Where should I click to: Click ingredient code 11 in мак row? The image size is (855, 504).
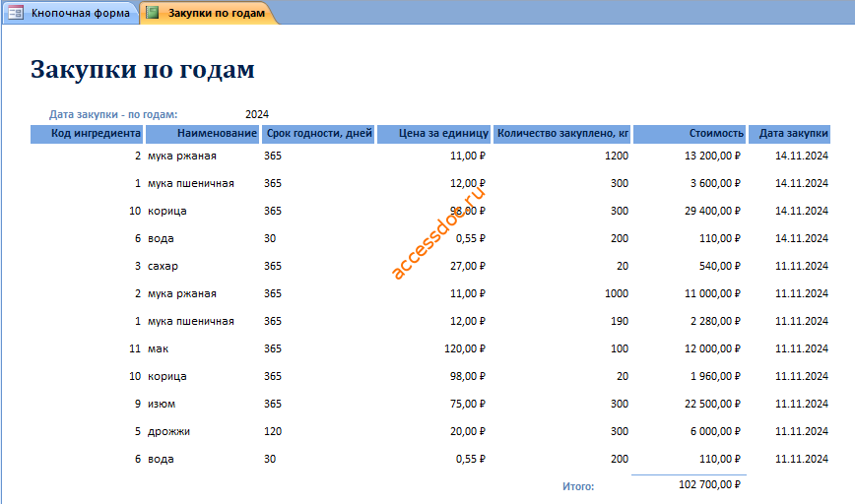tap(135, 348)
